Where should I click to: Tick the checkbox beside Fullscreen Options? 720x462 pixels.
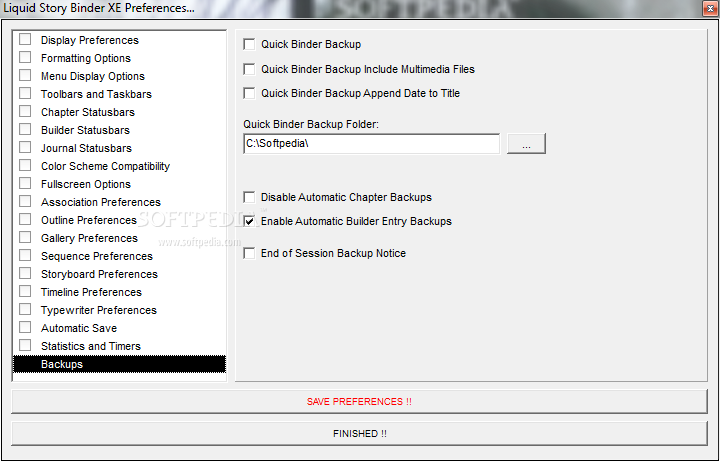pyautogui.click(x=25, y=183)
